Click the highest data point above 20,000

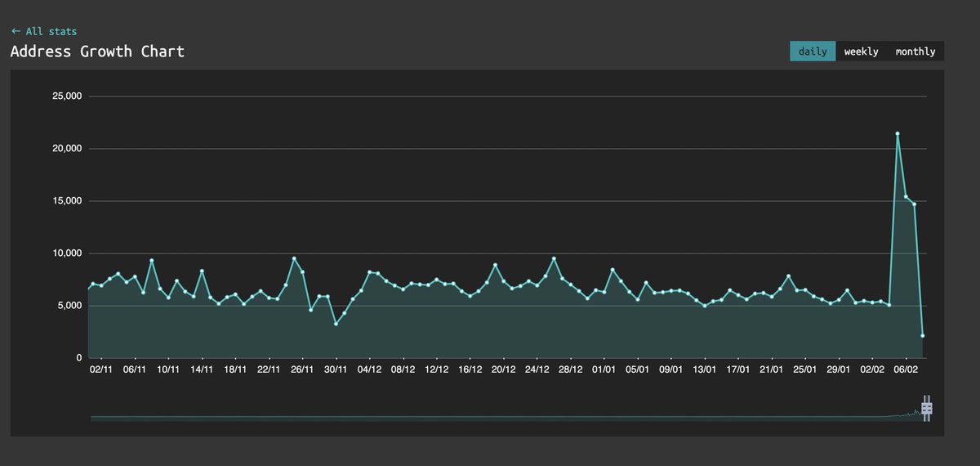(898, 133)
